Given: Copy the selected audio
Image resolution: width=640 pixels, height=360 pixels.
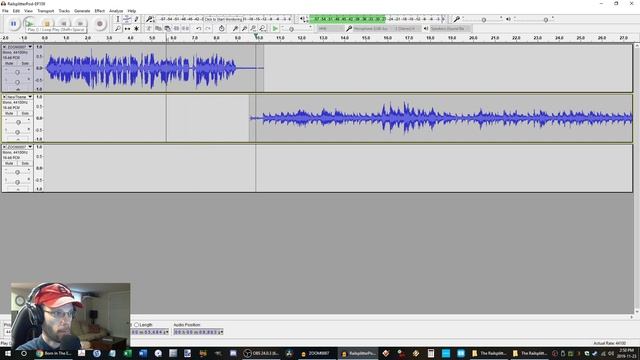Looking at the screenshot, I should pyautogui.click(x=158, y=29).
